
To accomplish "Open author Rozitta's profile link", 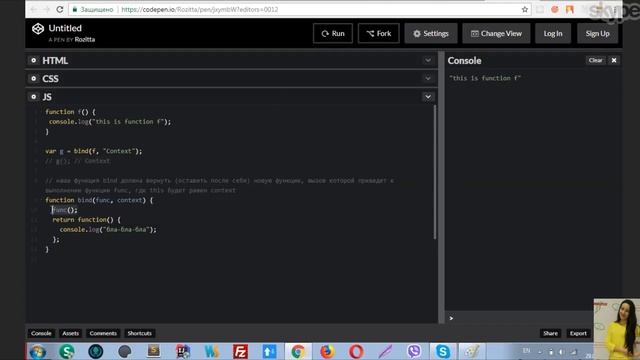I will pos(84,40).
